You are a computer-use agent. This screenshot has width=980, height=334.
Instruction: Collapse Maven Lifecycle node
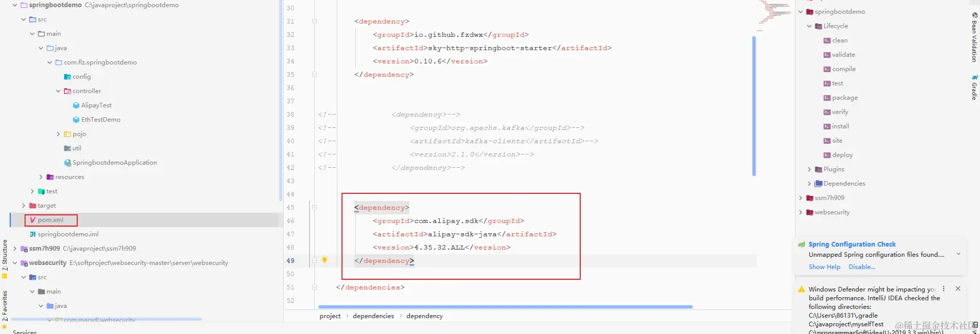[809, 26]
